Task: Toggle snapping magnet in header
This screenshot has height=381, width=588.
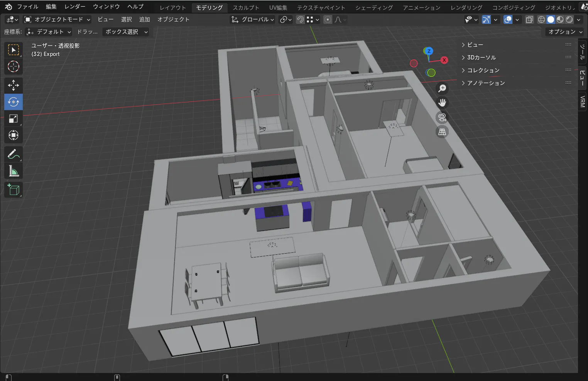Action: point(300,20)
